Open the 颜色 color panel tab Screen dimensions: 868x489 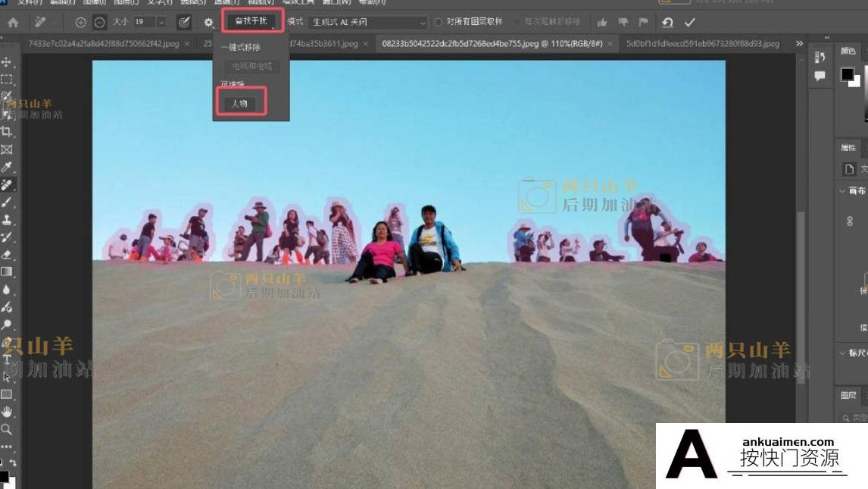coord(848,51)
